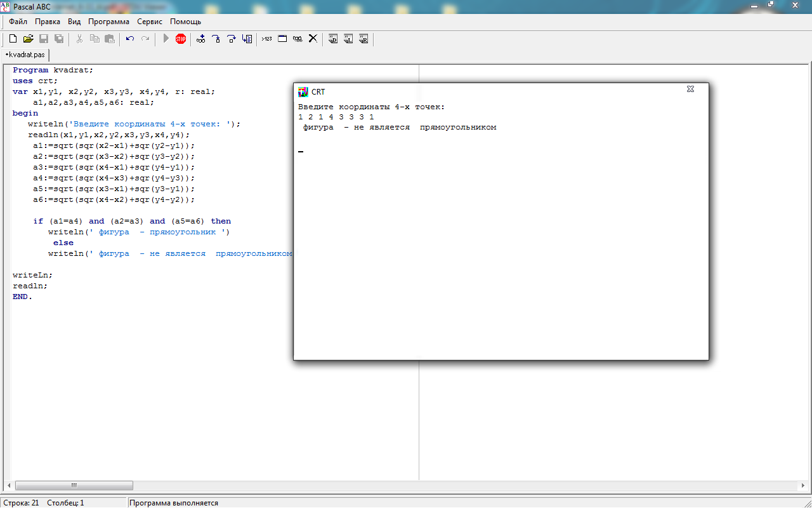Image resolution: width=812 pixels, height=508 pixels.
Task: Click 'Введите координаты 4-х точек:' in CRT window
Action: coord(372,107)
